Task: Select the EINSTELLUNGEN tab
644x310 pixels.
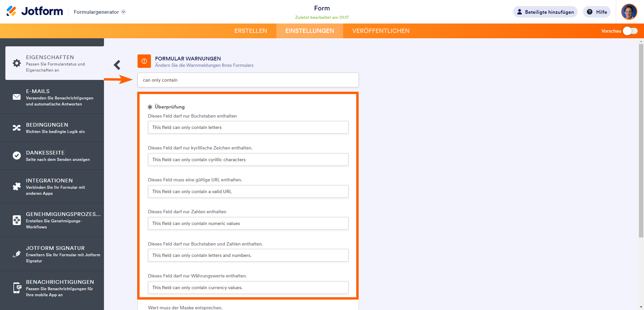Action: click(310, 31)
